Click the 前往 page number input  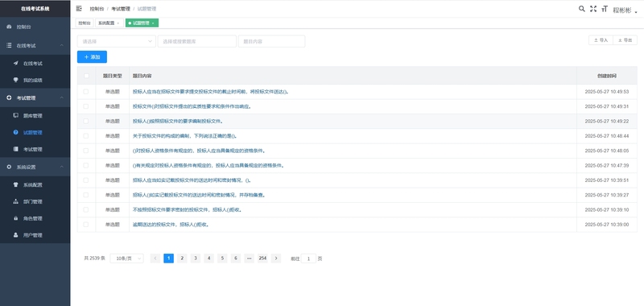click(x=308, y=258)
